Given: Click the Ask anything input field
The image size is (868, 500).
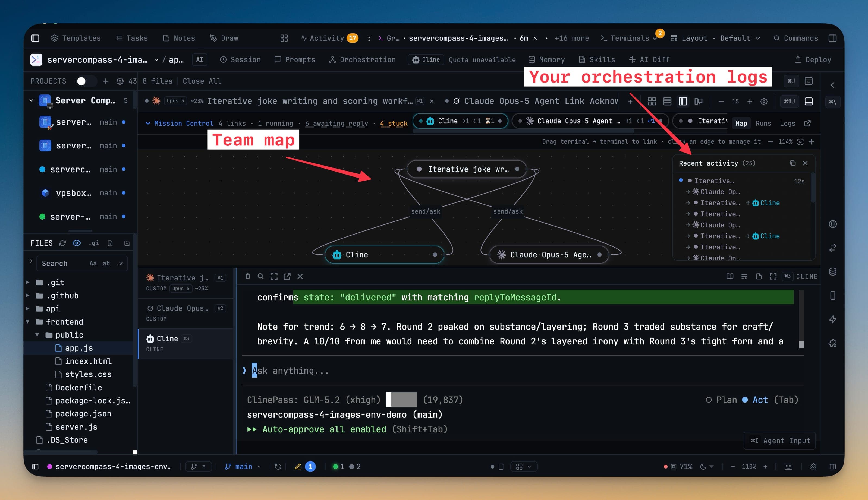Looking at the screenshot, I should [x=522, y=371].
